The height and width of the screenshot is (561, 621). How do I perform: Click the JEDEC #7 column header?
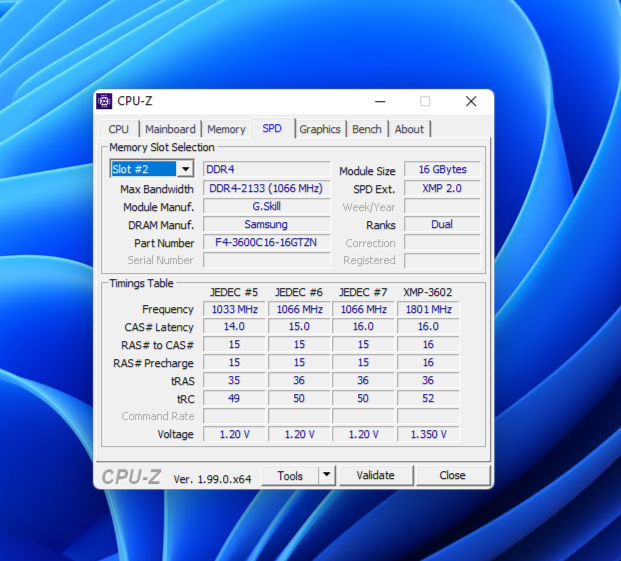coord(363,292)
